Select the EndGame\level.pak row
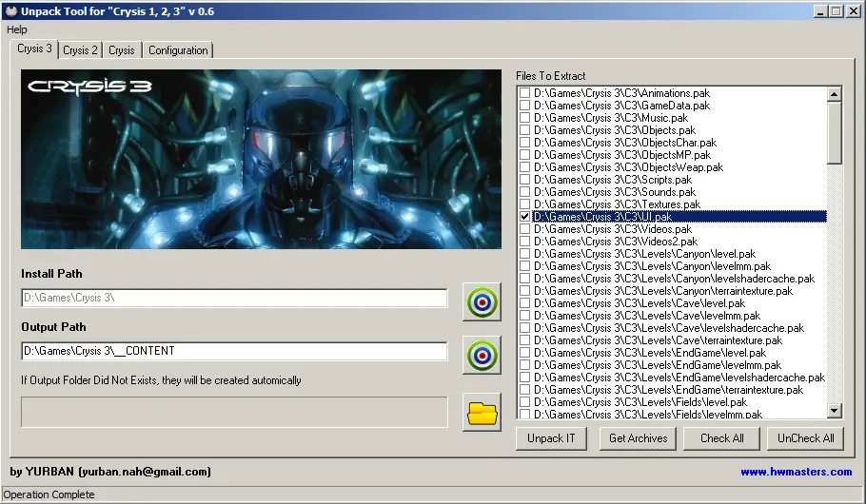866x504 pixels. tap(649, 353)
